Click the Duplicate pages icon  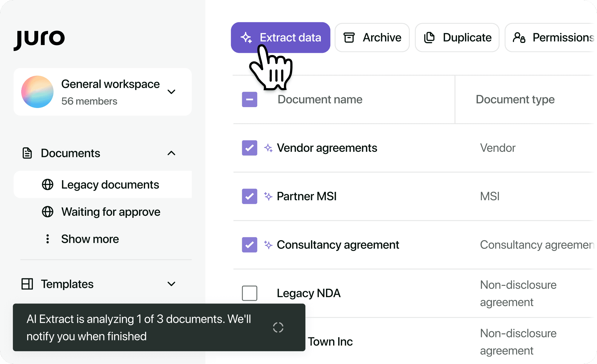pos(429,38)
